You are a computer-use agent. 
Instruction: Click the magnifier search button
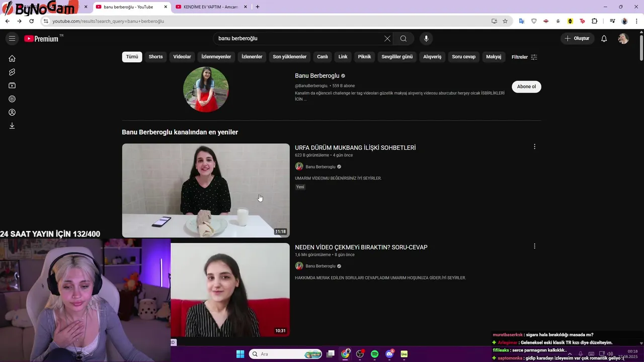point(404,39)
